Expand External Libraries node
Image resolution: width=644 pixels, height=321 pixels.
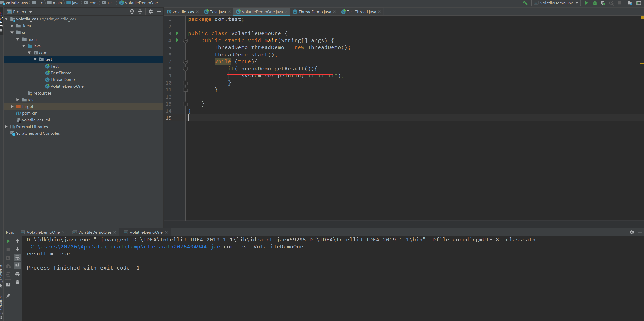[6, 127]
